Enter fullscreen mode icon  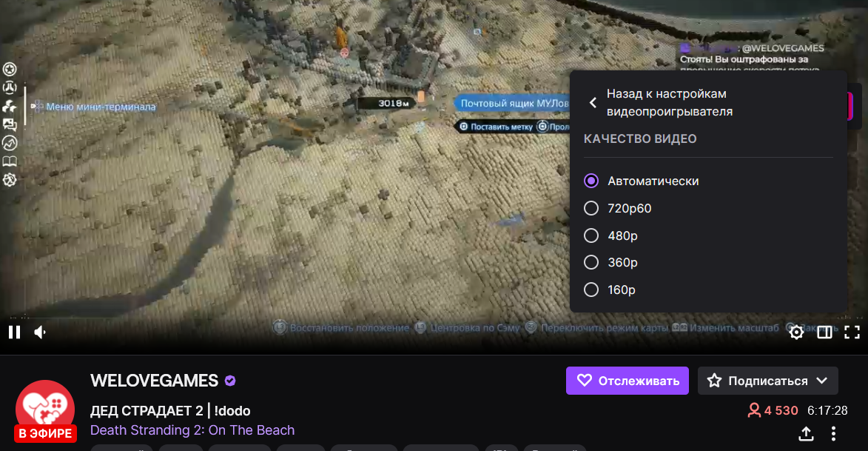pos(852,332)
